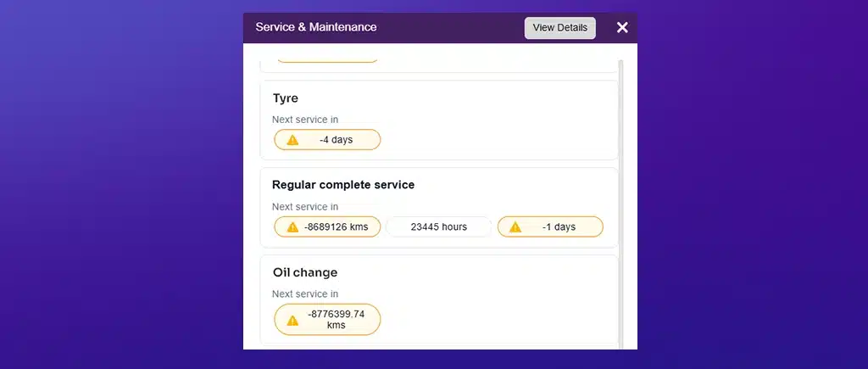Open the Tyre service heading
Viewport: 868px width, 369px height.
(x=286, y=98)
